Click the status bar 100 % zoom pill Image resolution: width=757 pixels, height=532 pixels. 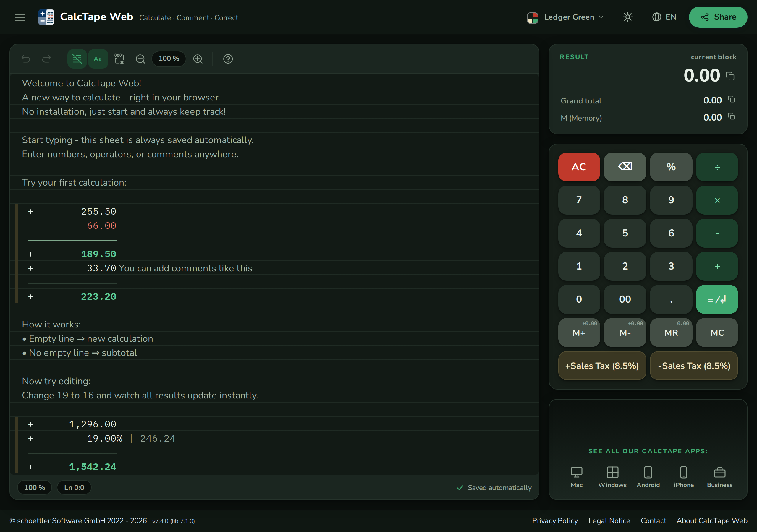coord(35,487)
